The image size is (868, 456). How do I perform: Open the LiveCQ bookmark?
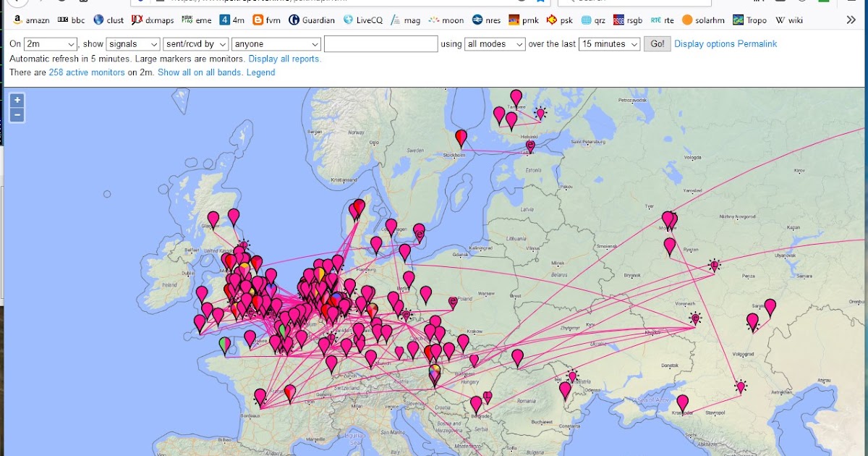365,20
